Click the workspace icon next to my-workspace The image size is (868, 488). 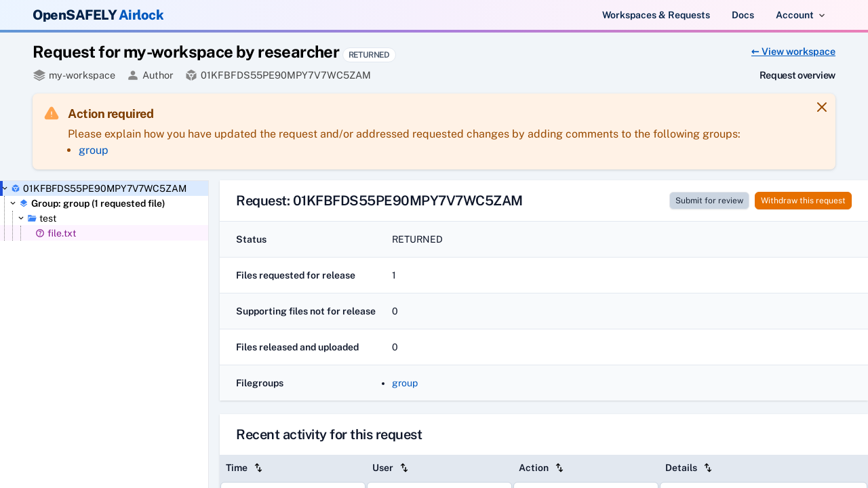[38, 75]
